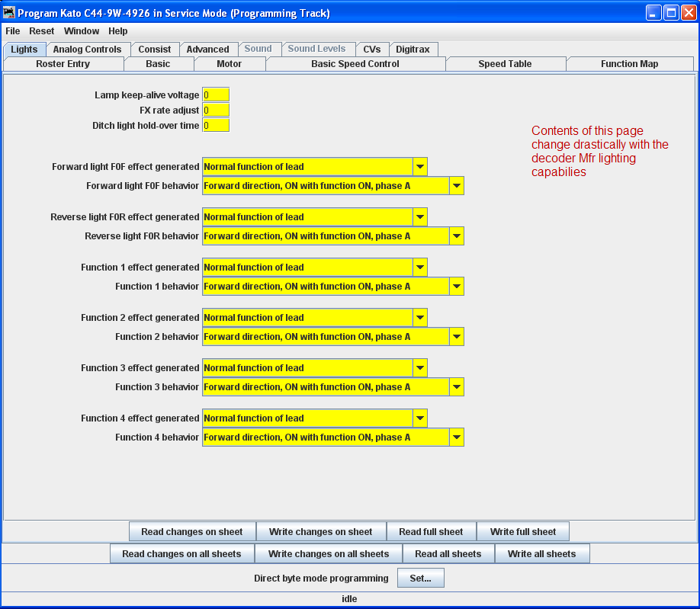Click the FX rate adjust field
The image size is (700, 609).
[x=216, y=111]
